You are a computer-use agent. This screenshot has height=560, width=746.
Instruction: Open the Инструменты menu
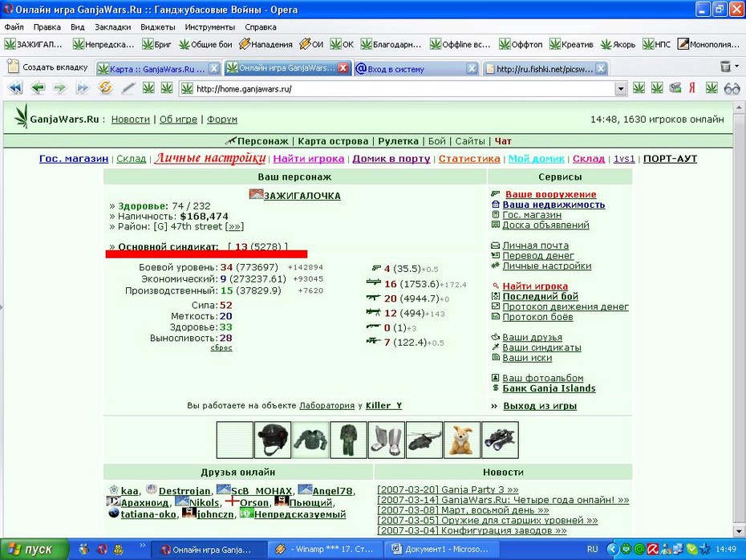210,27
